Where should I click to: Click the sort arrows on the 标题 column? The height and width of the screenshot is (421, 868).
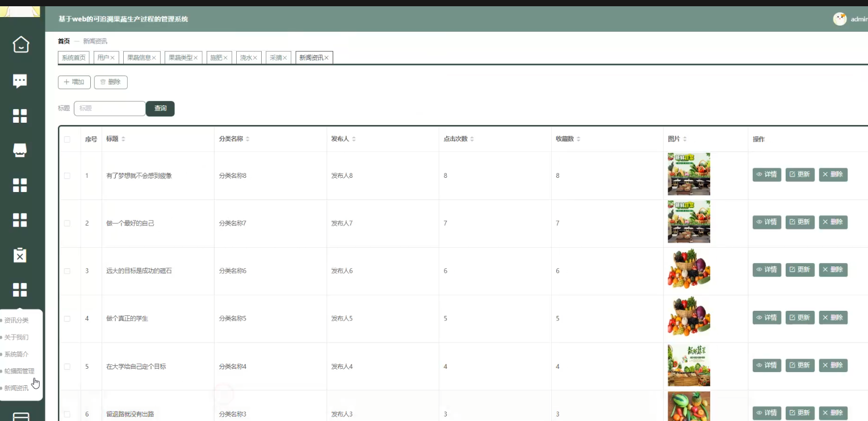[123, 138]
